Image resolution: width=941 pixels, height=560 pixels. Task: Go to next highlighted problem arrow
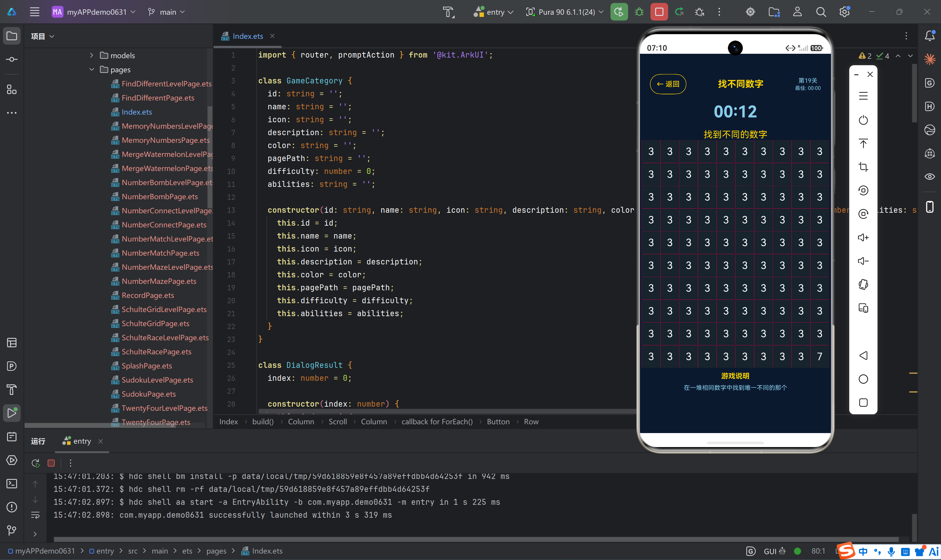click(x=910, y=56)
